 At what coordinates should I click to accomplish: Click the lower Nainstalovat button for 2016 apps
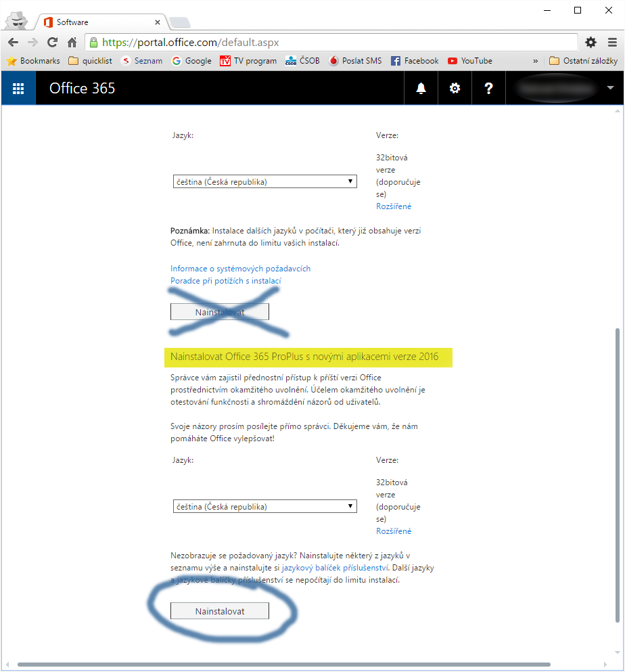220,610
